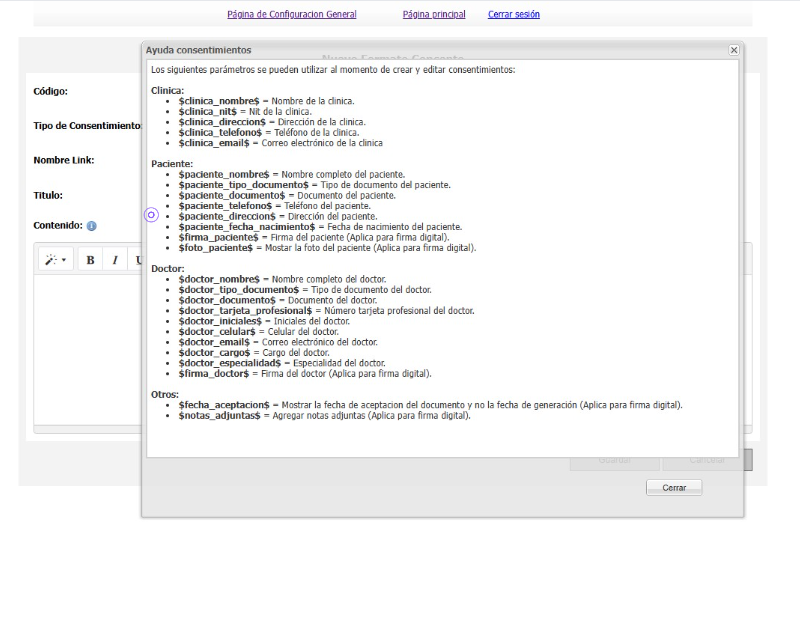Image resolution: width=800 pixels, height=625 pixels.
Task: Close the Ayuda consentimientos dialog with X
Action: point(734,50)
